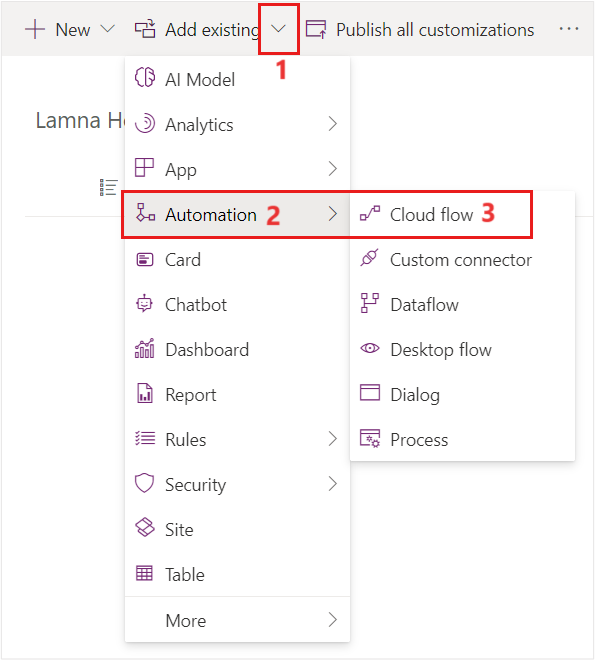
Task: Click the App menu label
Action: [x=181, y=170]
